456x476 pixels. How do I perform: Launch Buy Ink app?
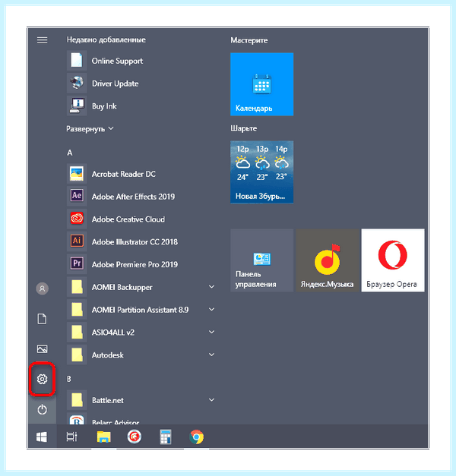click(x=141, y=106)
